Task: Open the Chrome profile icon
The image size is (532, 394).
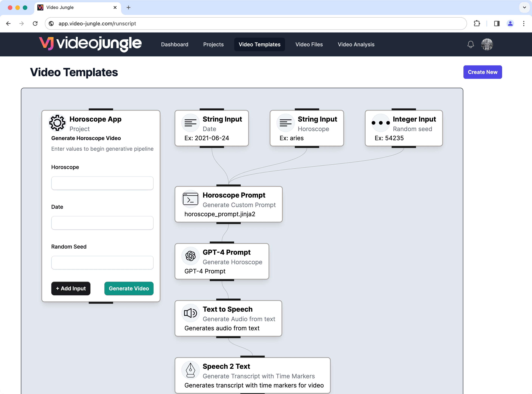Action: tap(510, 23)
